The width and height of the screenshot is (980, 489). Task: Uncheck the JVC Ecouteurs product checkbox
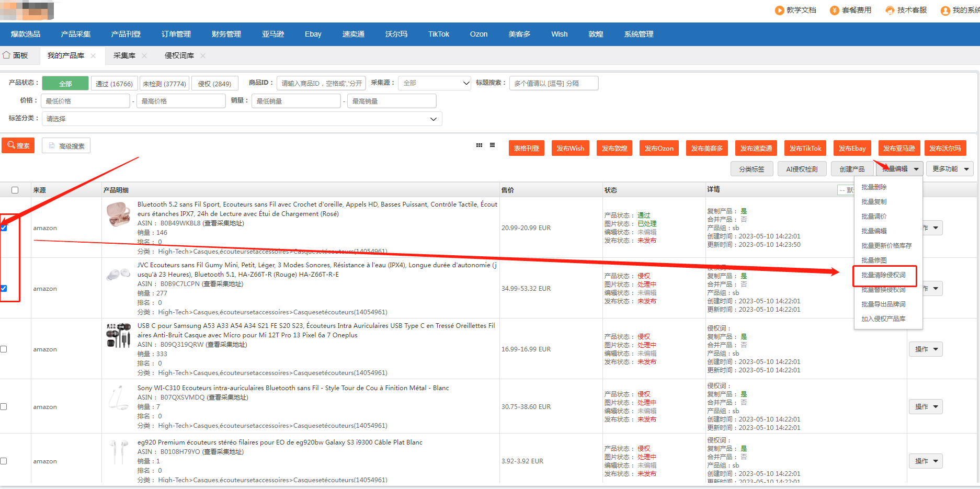[4, 288]
